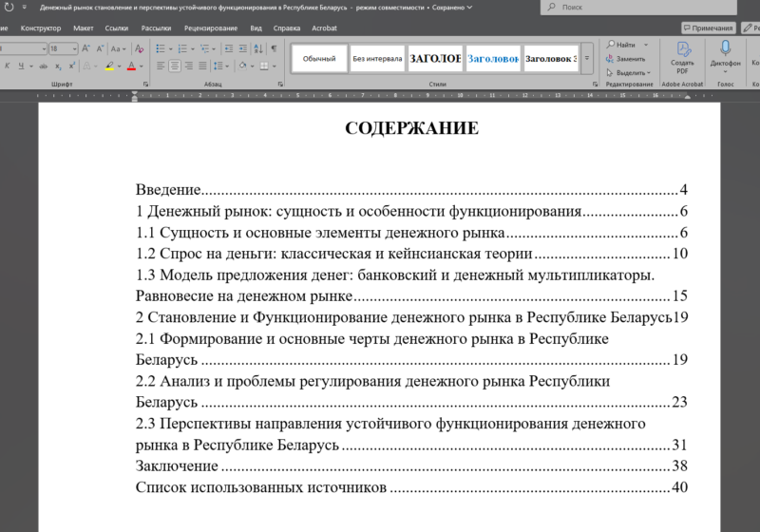Toggle superscript formatting
Image resolution: width=760 pixels, height=532 pixels.
click(72, 66)
